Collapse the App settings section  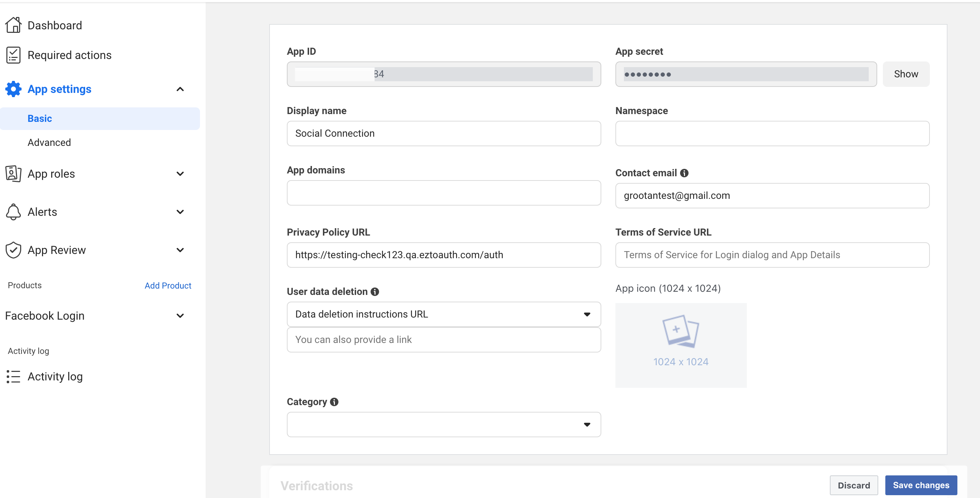pos(180,89)
